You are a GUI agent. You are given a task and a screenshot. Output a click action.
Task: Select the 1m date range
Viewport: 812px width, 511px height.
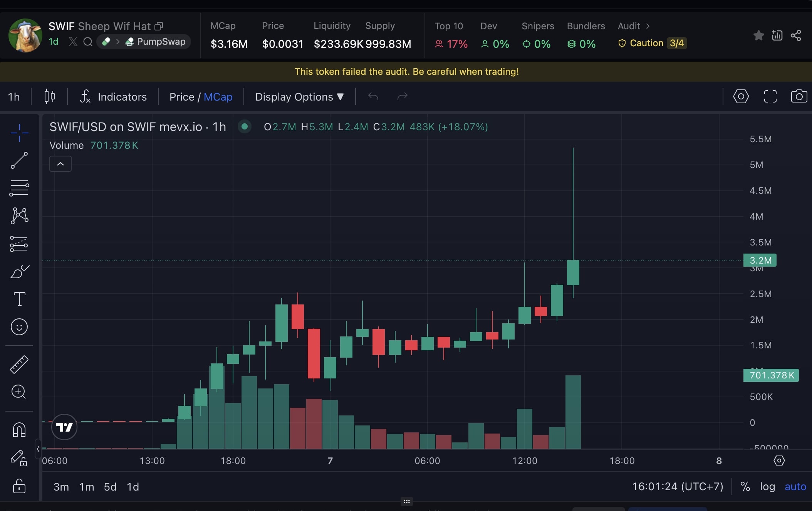[x=87, y=487]
